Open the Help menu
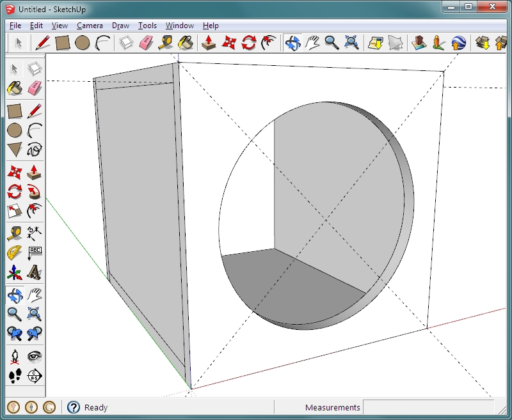Screen dimensions: 512x420 tap(211, 26)
